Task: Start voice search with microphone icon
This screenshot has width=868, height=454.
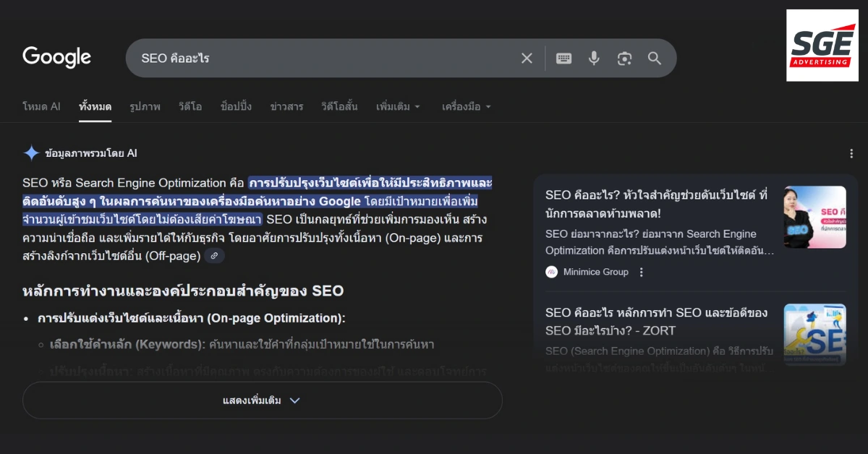Action: [594, 59]
